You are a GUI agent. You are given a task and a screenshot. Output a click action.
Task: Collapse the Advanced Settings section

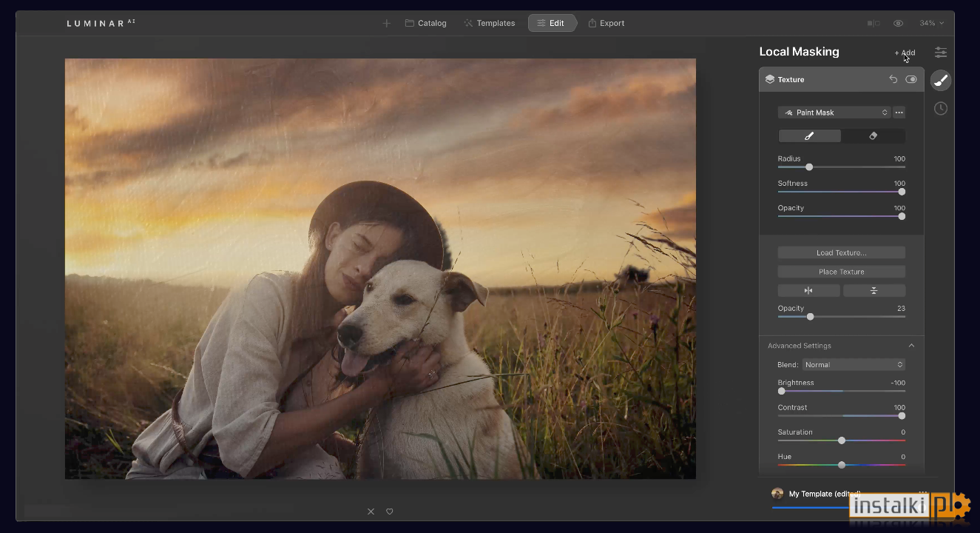coord(911,346)
